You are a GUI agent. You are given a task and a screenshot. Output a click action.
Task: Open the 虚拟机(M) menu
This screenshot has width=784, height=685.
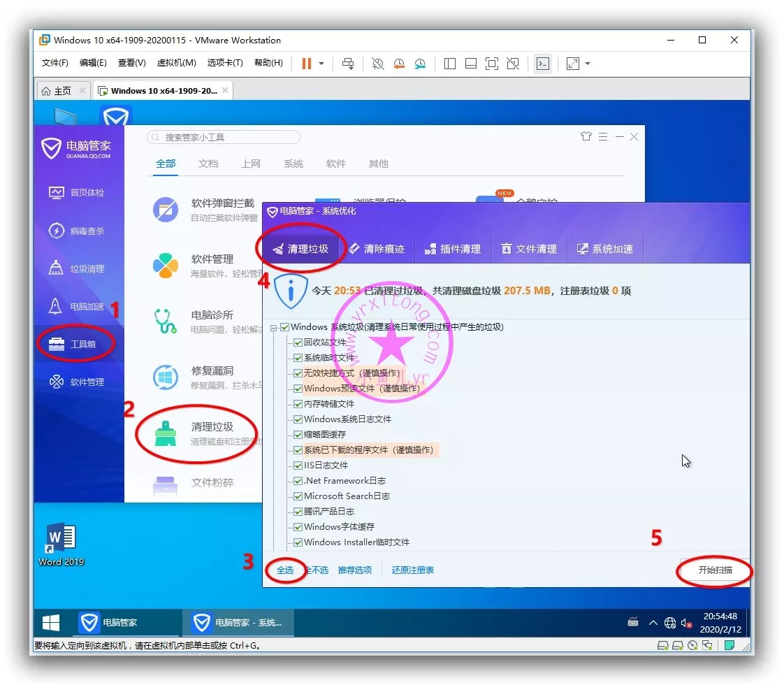(176, 63)
